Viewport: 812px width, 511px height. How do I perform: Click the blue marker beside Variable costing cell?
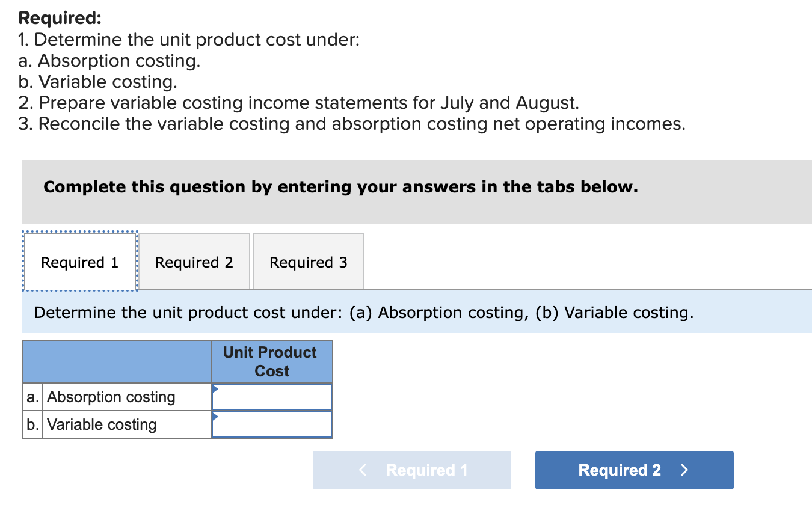(x=215, y=417)
